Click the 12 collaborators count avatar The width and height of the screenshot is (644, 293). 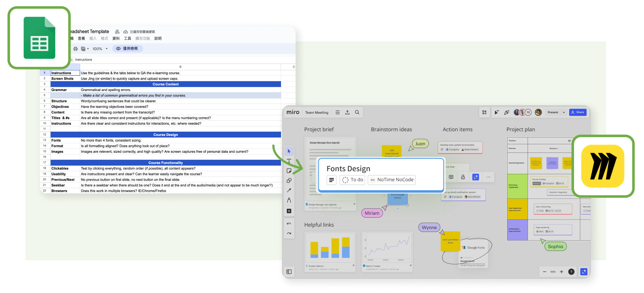[x=528, y=113]
